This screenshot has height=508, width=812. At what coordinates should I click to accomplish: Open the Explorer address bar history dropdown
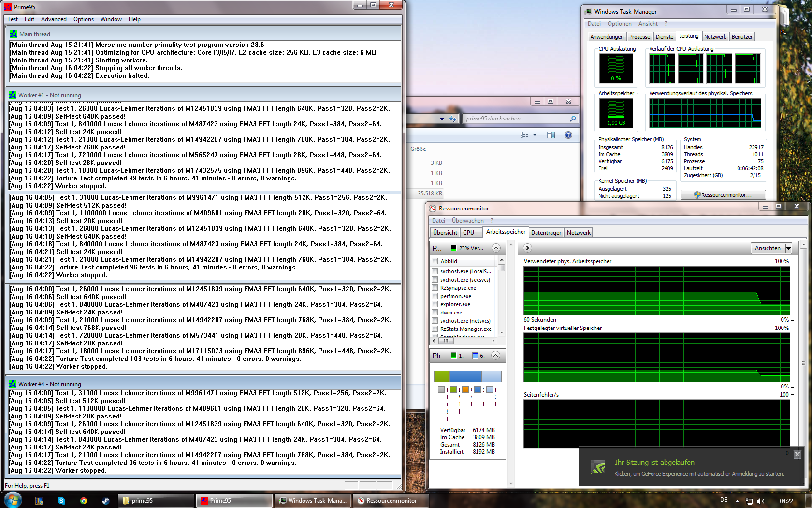(442, 119)
